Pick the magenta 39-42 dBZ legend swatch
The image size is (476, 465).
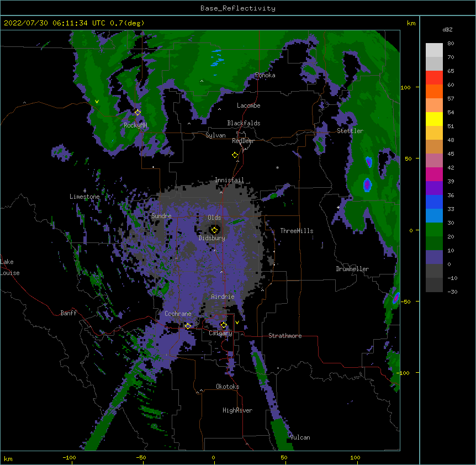(x=434, y=174)
